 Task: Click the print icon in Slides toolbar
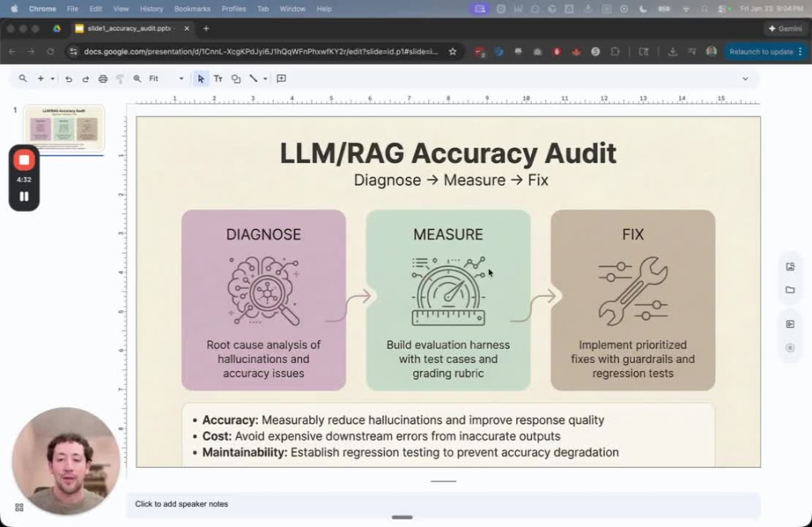103,79
